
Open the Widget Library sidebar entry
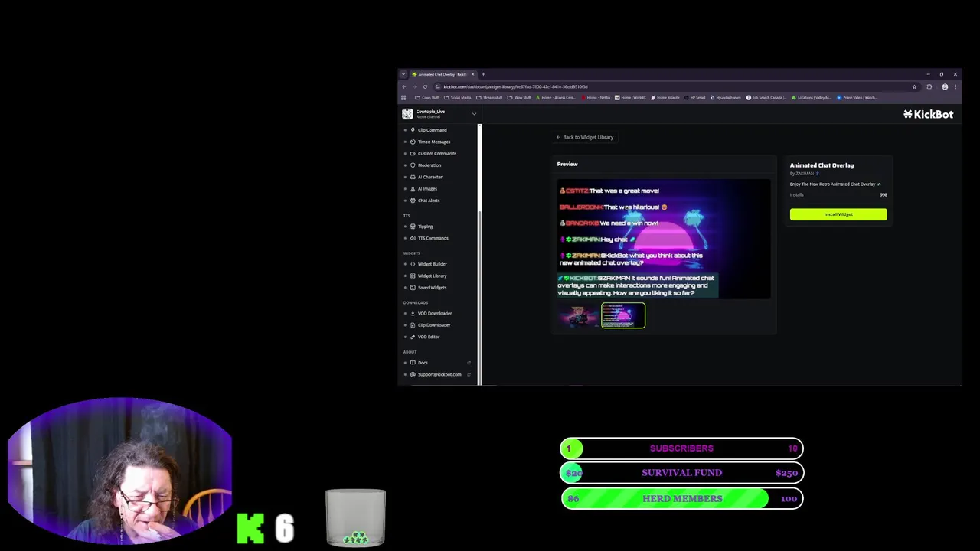point(432,275)
